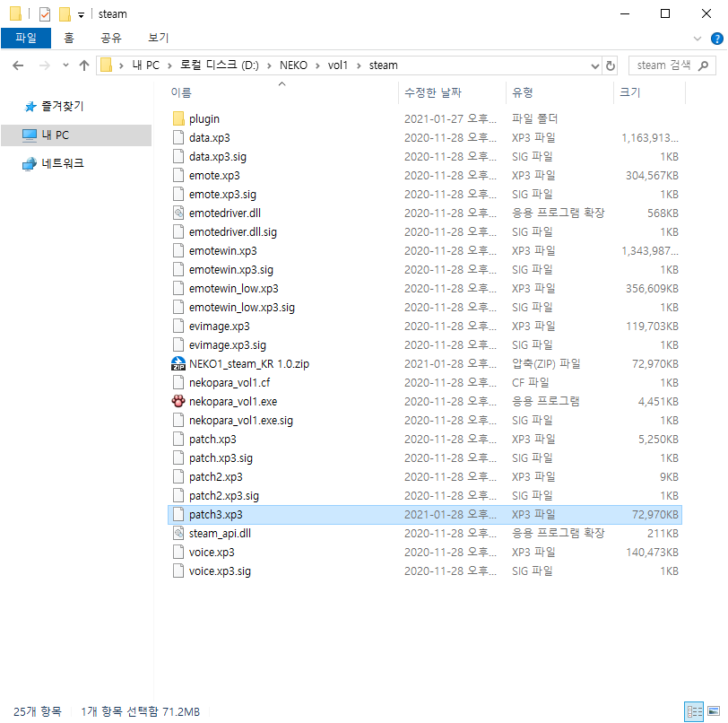Select the evimage.xp3 file icon
The width and height of the screenshot is (728, 723).
pos(178,326)
